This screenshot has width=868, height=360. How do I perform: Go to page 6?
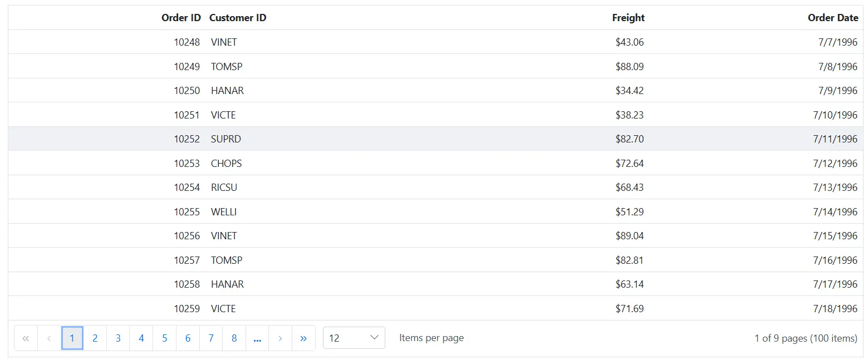coord(188,338)
